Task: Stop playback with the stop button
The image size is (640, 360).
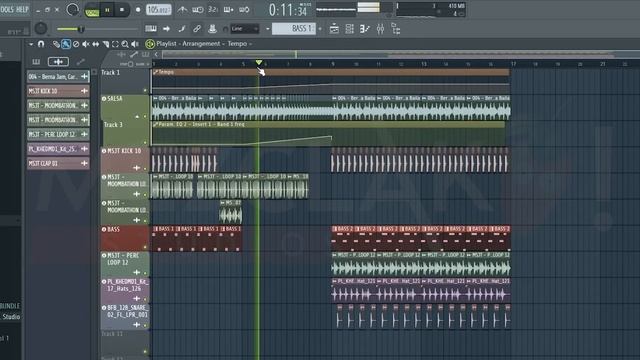Action: pyautogui.click(x=122, y=10)
